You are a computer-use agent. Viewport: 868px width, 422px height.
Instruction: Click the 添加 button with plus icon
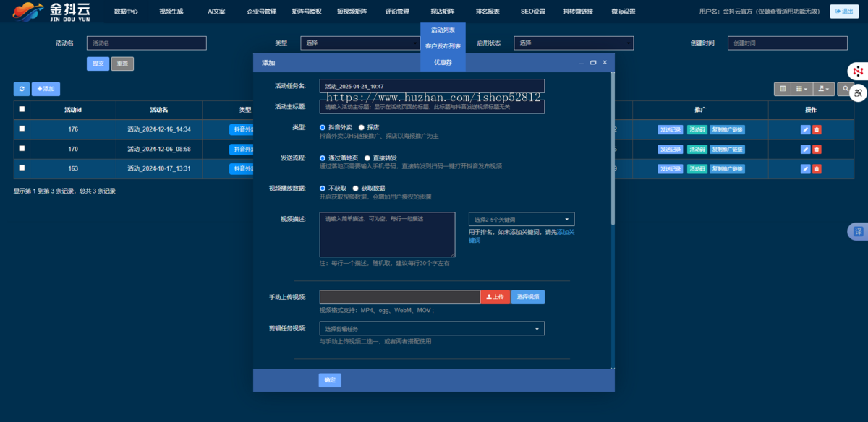pos(46,89)
